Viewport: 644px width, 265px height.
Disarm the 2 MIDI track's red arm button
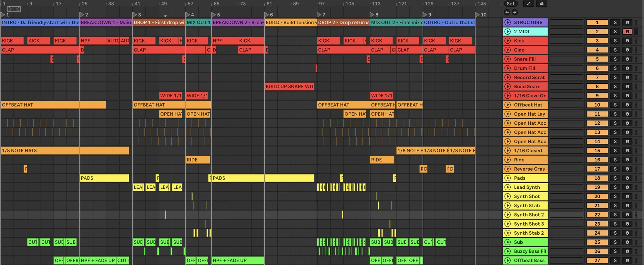(x=627, y=32)
